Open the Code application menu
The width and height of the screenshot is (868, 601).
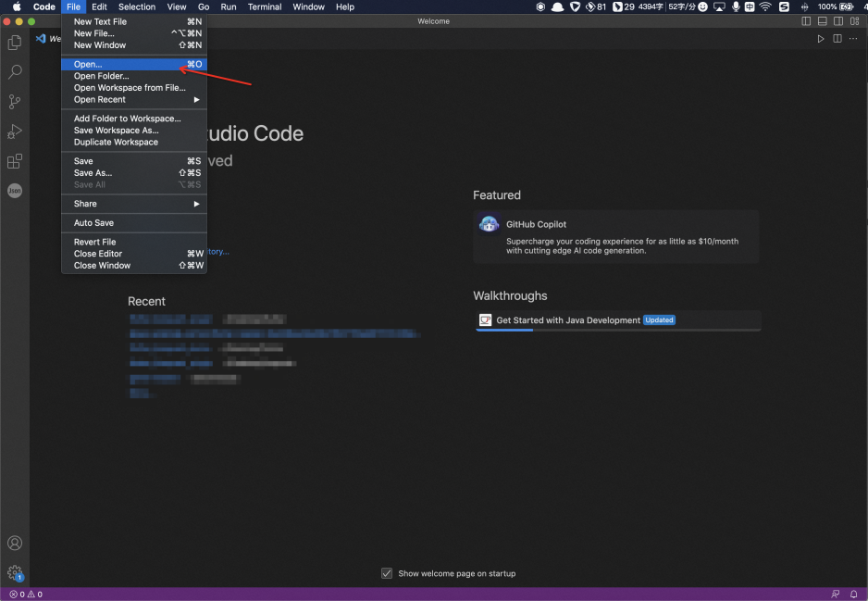44,6
